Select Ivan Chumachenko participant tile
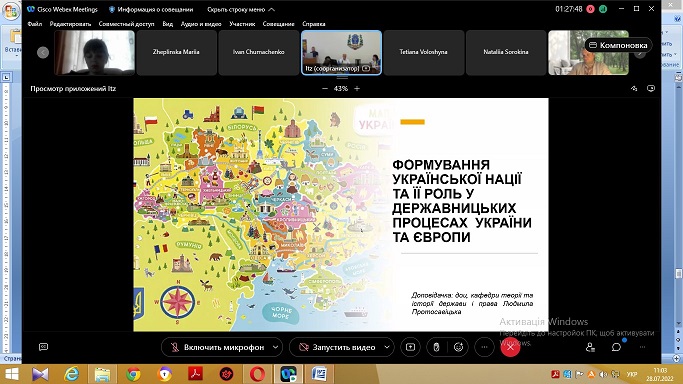This screenshot has height=384, width=683. pyautogui.click(x=258, y=52)
